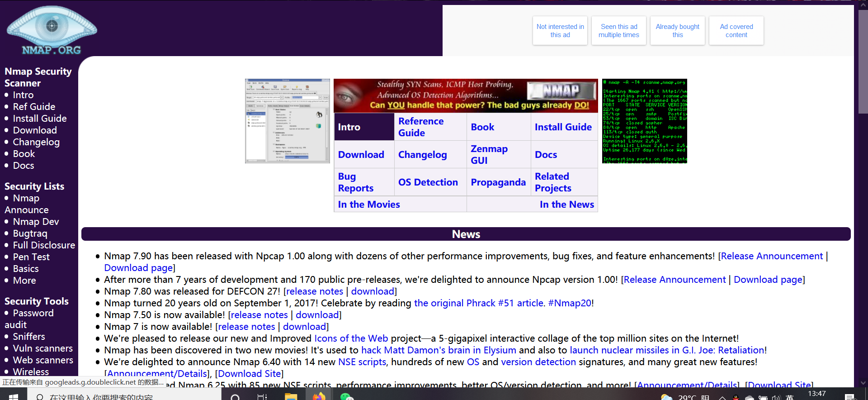This screenshot has width=868, height=400.
Task: Open NSE scripts link in Nmap 6.40 news
Action: coord(362,362)
